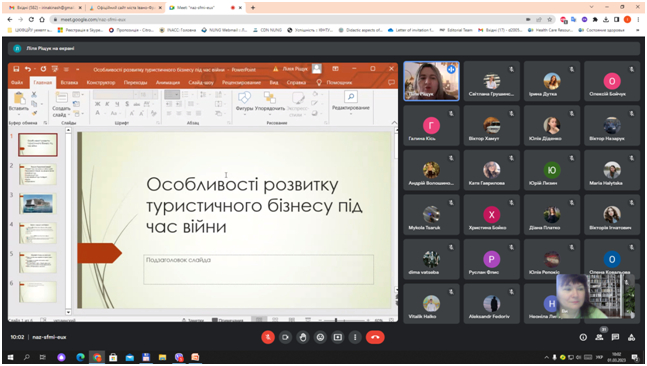
Task: Collapse the PowerPoint ribbon with the chevron
Action: pyautogui.click(x=394, y=123)
